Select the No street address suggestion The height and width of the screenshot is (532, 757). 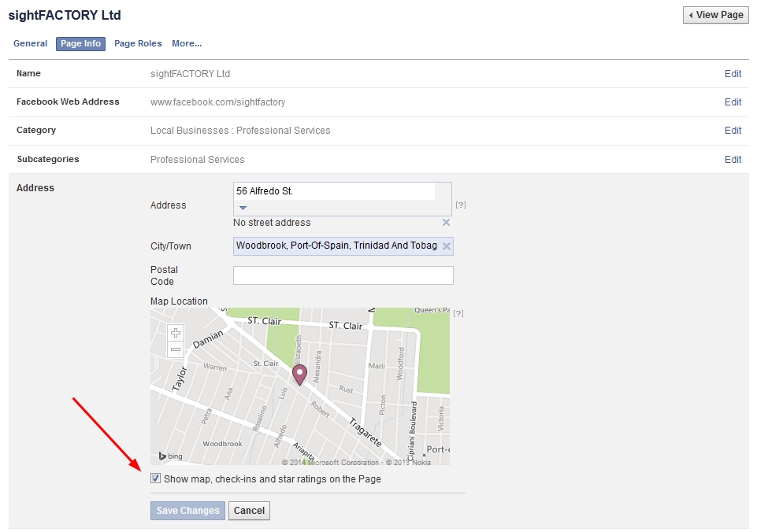point(272,223)
